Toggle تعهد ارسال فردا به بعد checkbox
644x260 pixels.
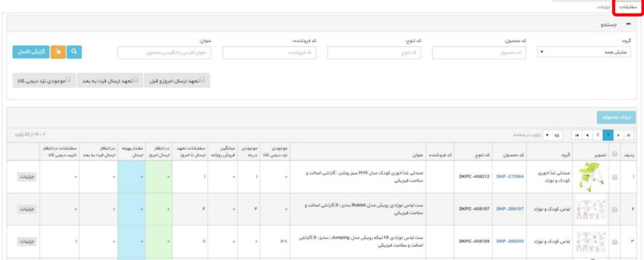tap(136, 80)
